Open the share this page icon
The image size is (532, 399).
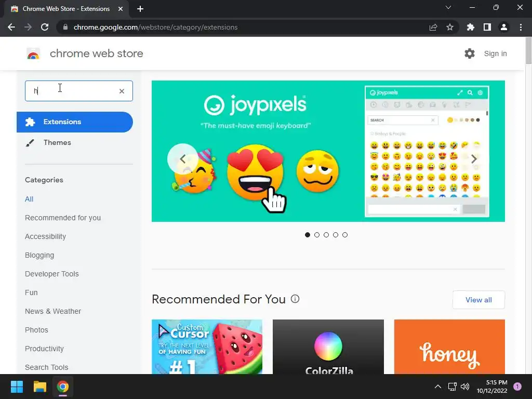coord(433,27)
